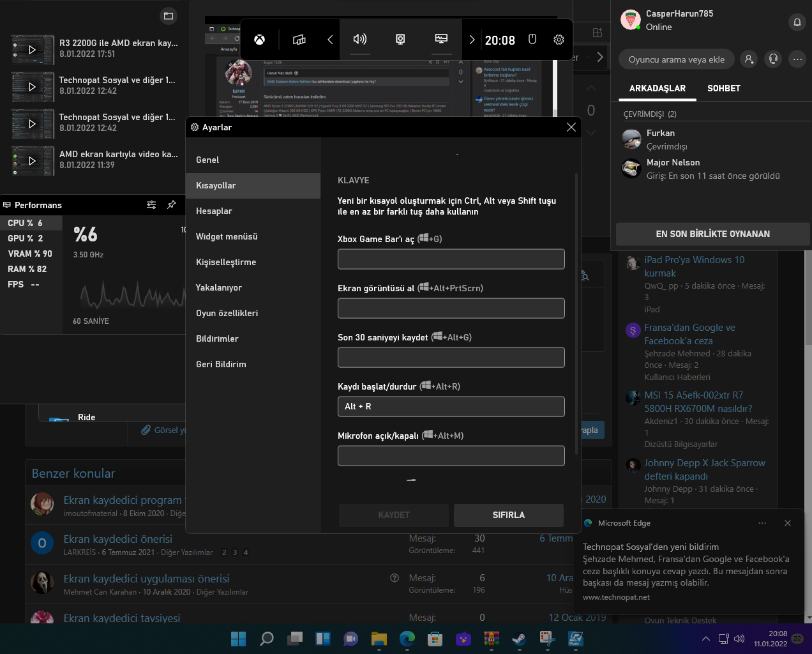Open 'Ekran kaydedici uygulaması önerisi' thread link
The height and width of the screenshot is (654, 812).
pos(146,579)
